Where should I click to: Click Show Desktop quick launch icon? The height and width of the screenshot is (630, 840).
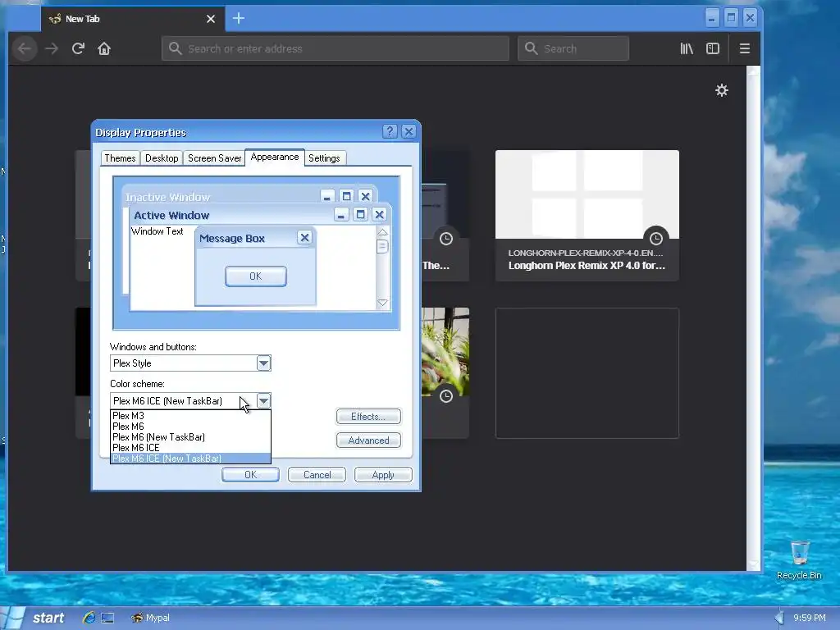tap(107, 618)
